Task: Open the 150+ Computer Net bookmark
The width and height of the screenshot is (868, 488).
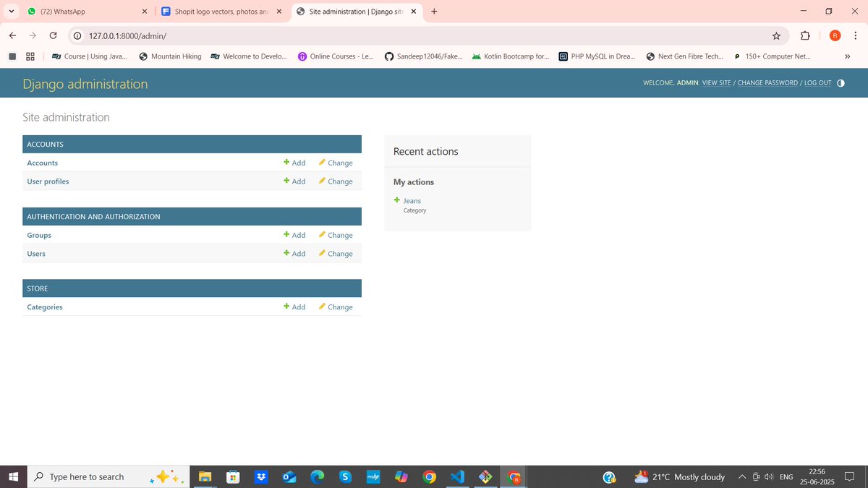Action: pos(771,56)
